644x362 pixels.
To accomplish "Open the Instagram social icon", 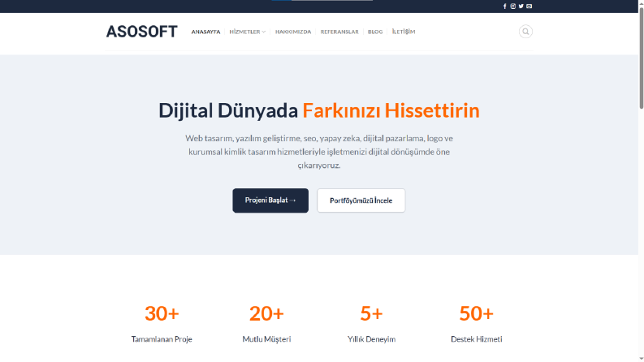I will coord(513,6).
